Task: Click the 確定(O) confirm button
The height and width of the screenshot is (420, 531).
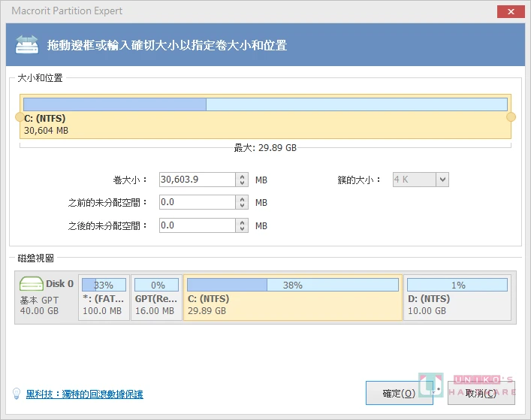Action: 400,393
